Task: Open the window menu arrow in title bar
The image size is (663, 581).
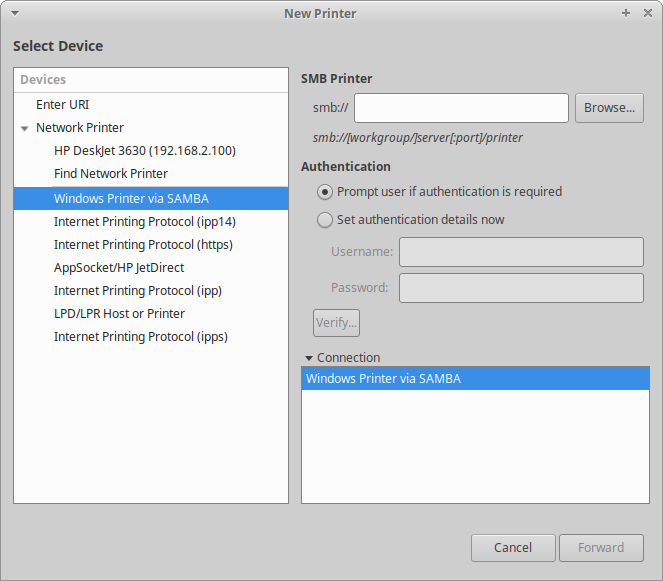Action: pos(15,13)
